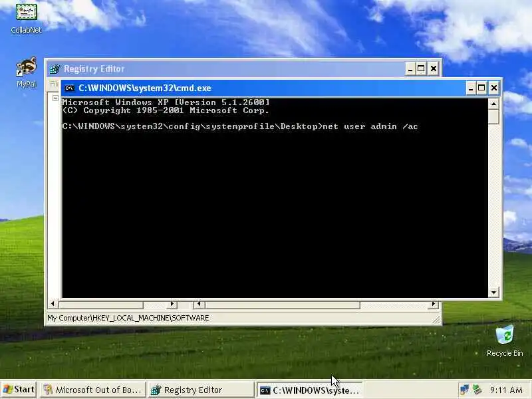Screen dimensions: 532x399
Task: Activate the cmd.exe taskbar button
Action: coord(309,390)
